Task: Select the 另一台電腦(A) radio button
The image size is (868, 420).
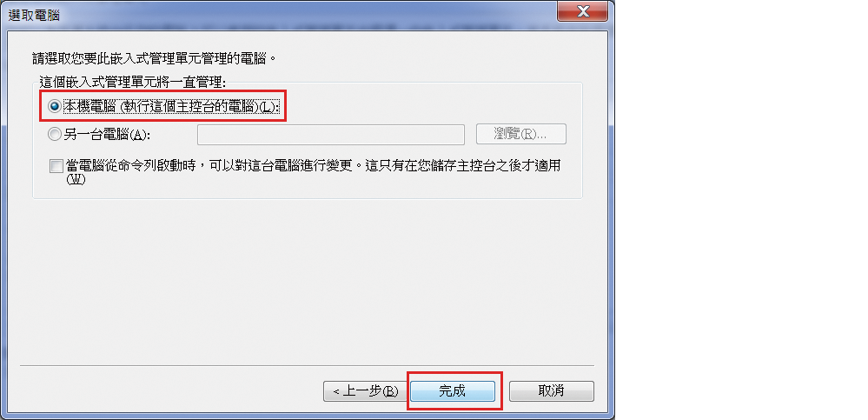Action: pyautogui.click(x=54, y=135)
